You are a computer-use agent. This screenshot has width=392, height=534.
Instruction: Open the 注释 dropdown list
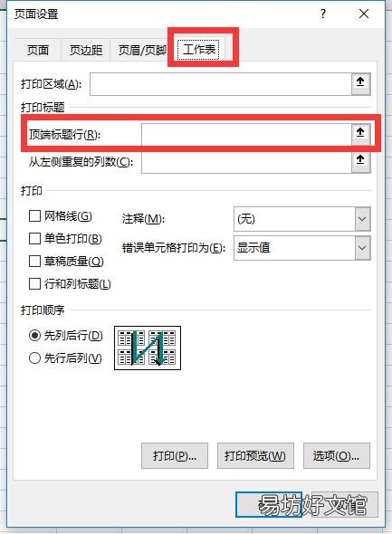[x=362, y=219]
